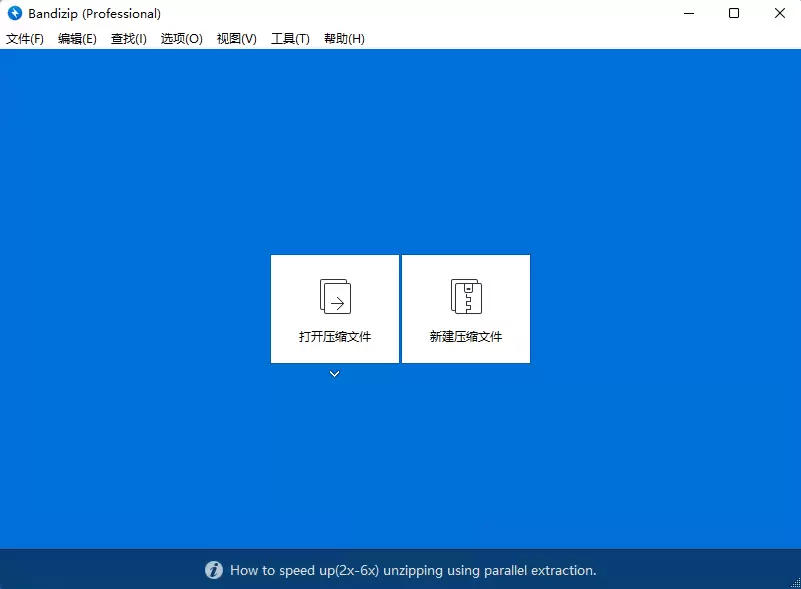
Task: Click the resize grip in the window corner
Action: click(x=795, y=583)
